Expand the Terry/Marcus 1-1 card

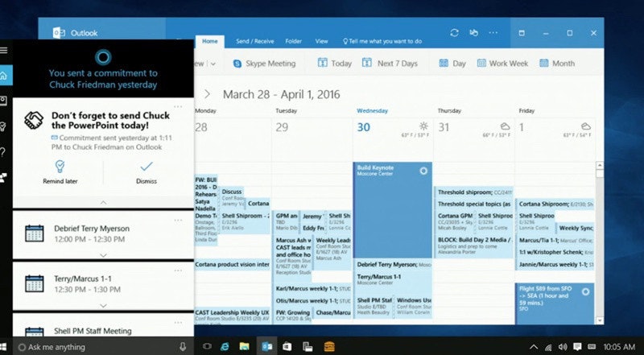click(104, 306)
